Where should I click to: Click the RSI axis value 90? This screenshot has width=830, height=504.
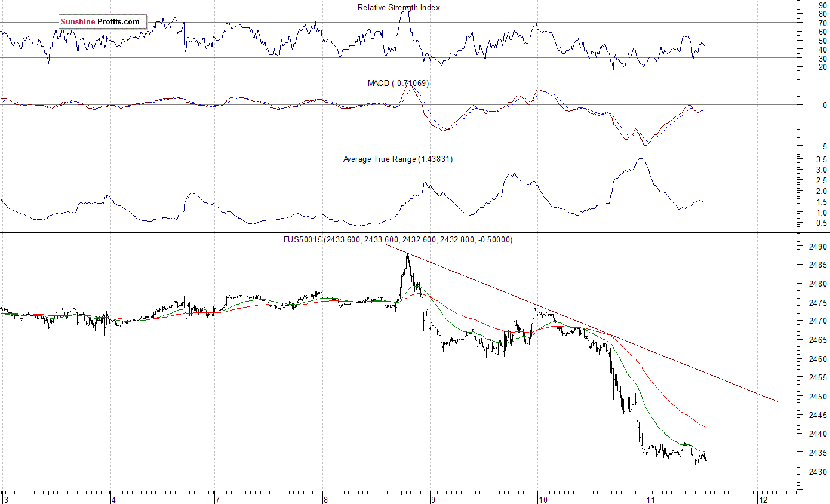coord(823,5)
